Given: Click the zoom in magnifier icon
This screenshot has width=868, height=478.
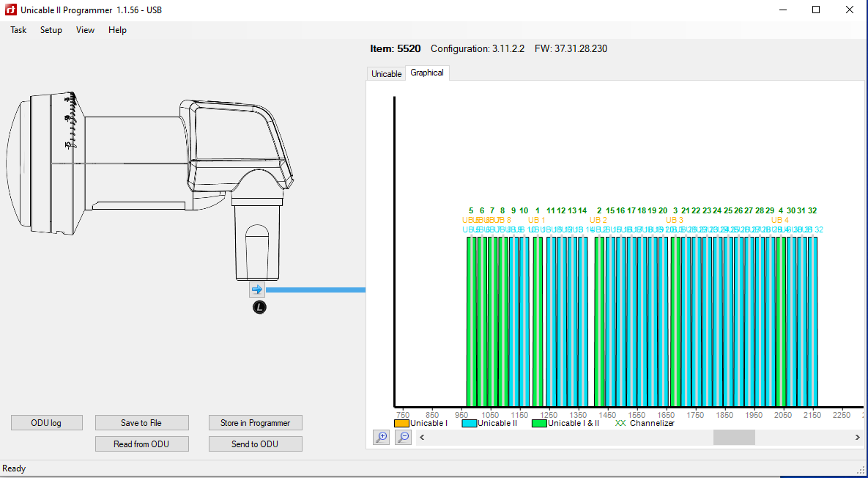Looking at the screenshot, I should [x=381, y=437].
